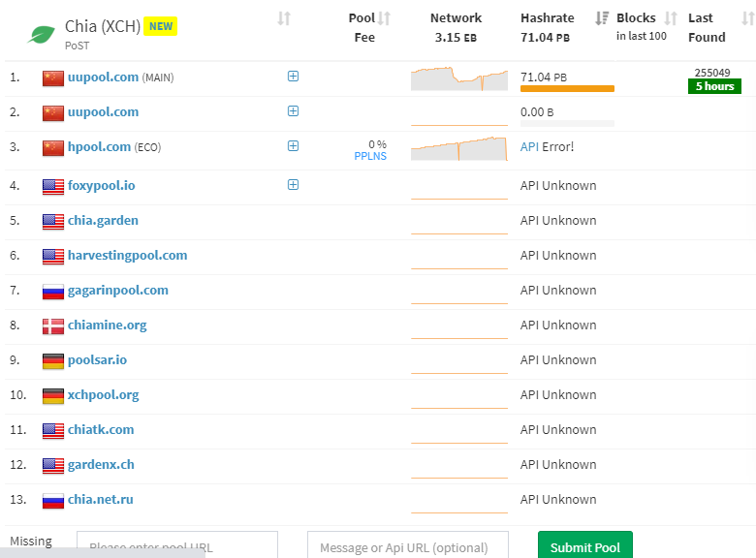
Task: Click the Hashrate 71.04 PB column header
Action: 548,27
